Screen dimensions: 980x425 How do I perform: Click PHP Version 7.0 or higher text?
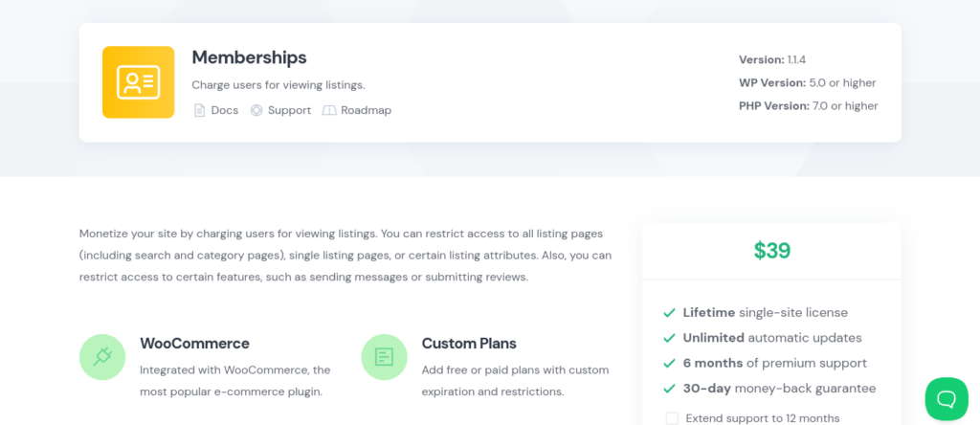(808, 106)
